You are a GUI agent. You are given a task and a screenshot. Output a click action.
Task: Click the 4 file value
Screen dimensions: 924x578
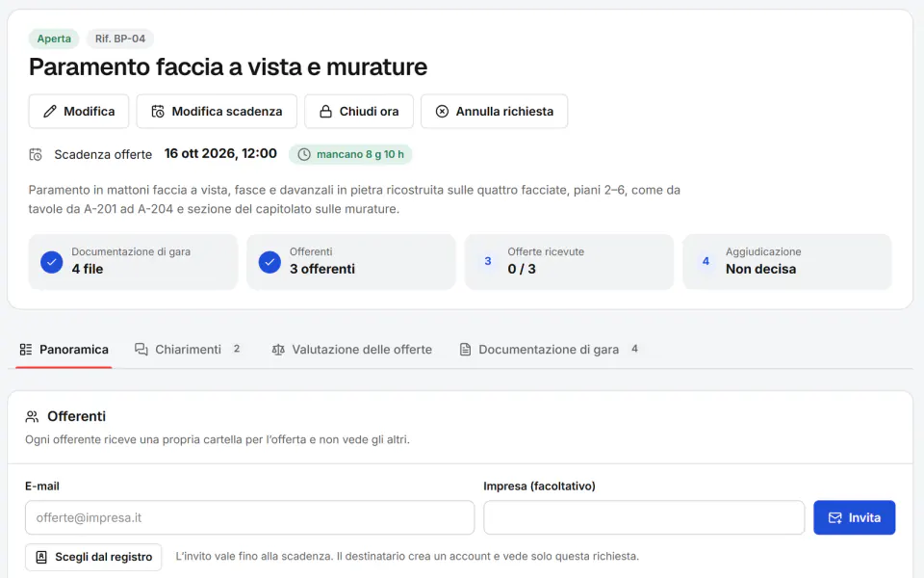(x=88, y=269)
